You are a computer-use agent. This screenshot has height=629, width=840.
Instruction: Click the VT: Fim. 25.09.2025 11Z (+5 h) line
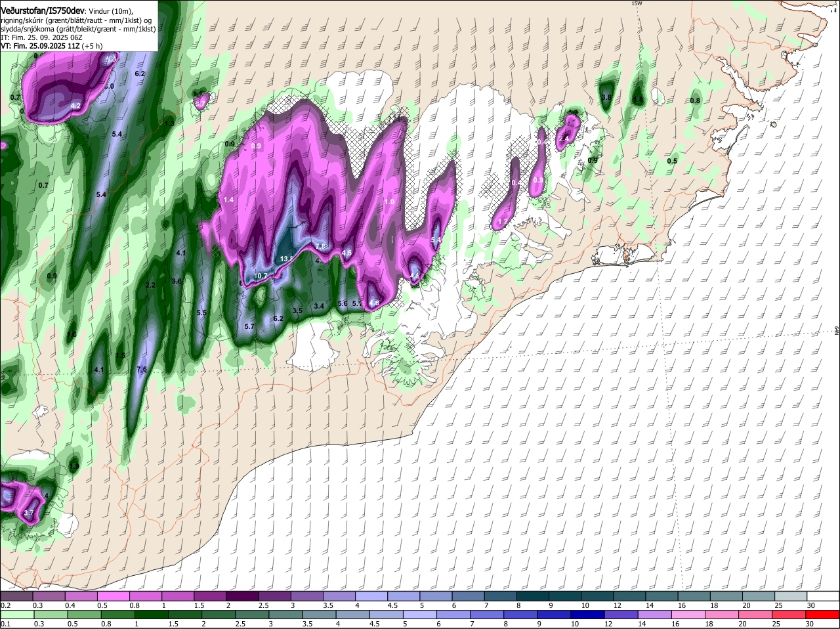click(51, 46)
